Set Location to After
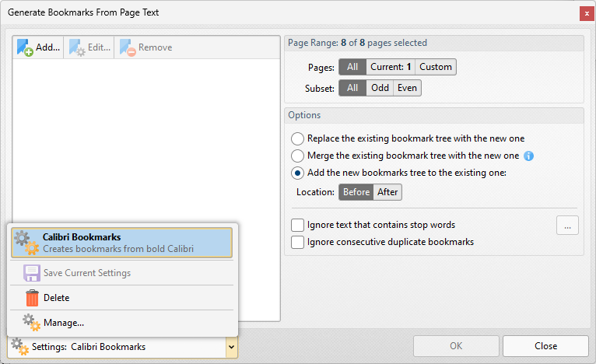This screenshot has width=596, height=364. 387,192
